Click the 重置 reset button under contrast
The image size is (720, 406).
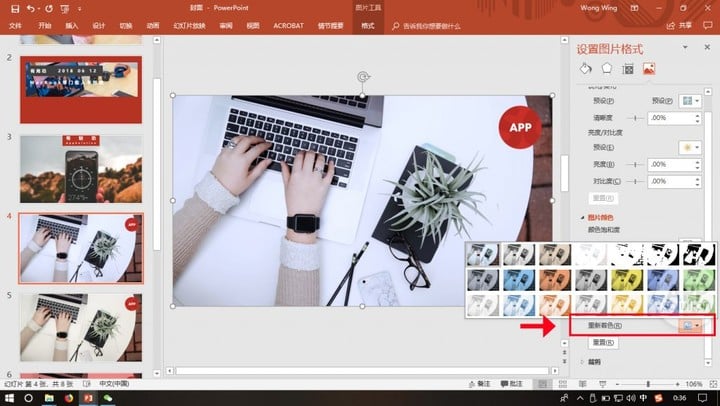pos(603,198)
